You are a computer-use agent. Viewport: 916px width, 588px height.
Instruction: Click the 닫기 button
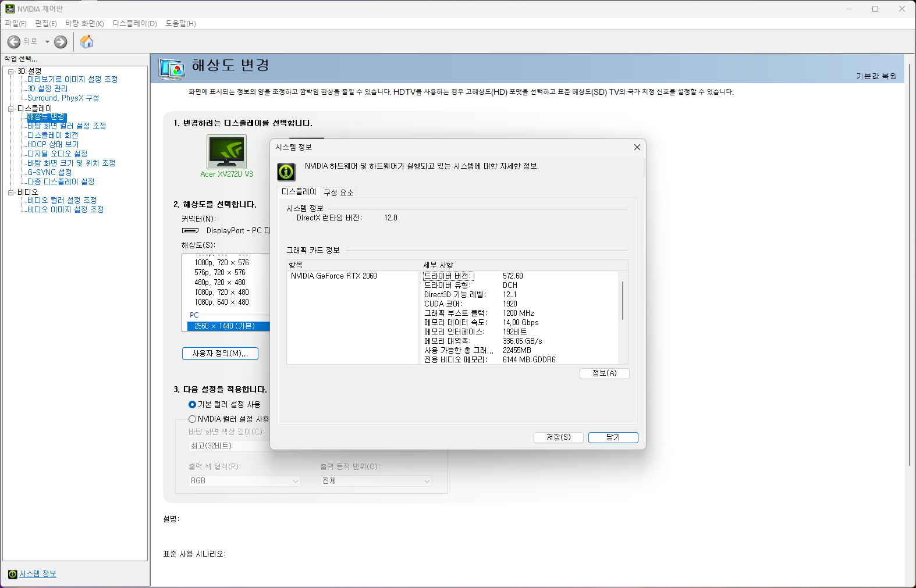pyautogui.click(x=613, y=437)
